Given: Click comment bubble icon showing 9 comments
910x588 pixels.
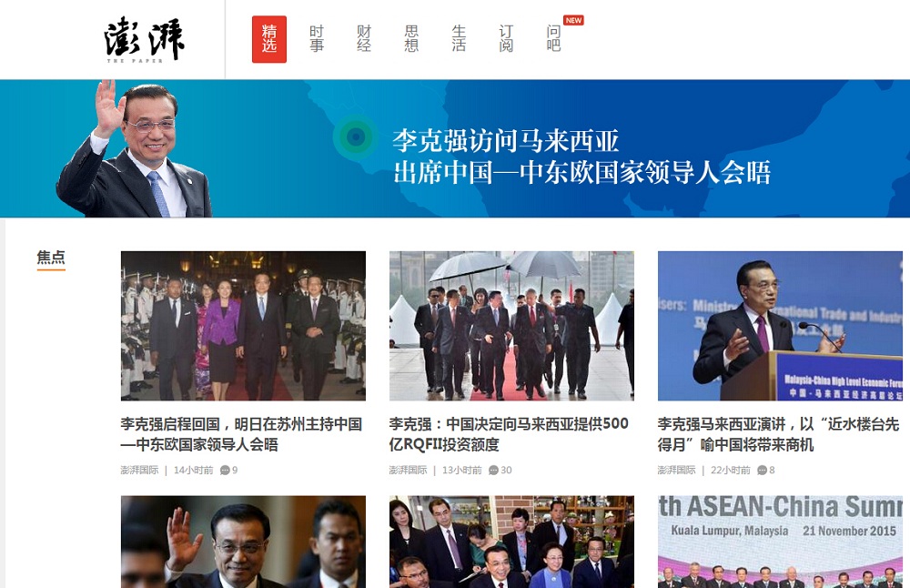Looking at the screenshot, I should click(225, 471).
